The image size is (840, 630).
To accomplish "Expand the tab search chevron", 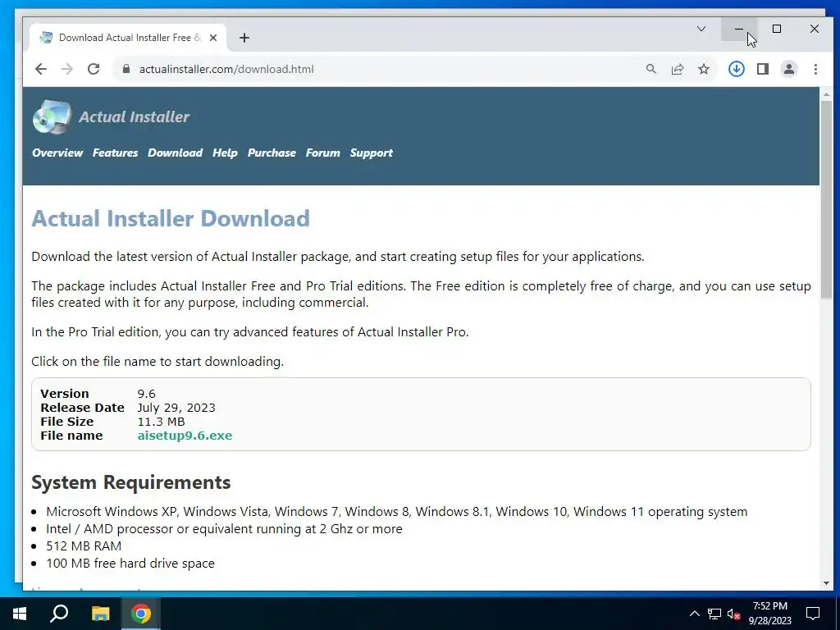I will 701,29.
